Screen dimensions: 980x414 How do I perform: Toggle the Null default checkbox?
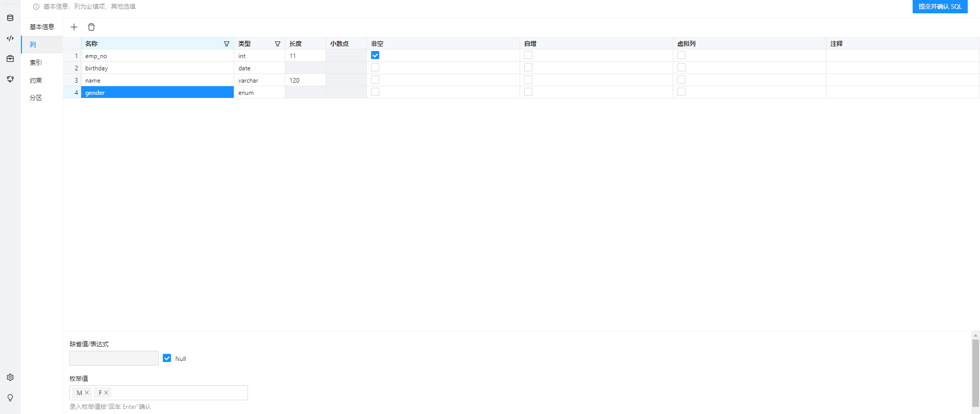[167, 358]
